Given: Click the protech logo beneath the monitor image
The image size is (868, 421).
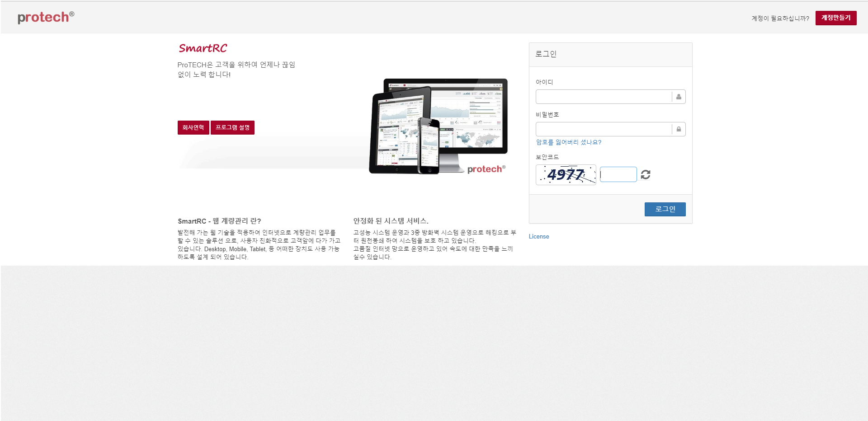Looking at the screenshot, I should point(486,169).
